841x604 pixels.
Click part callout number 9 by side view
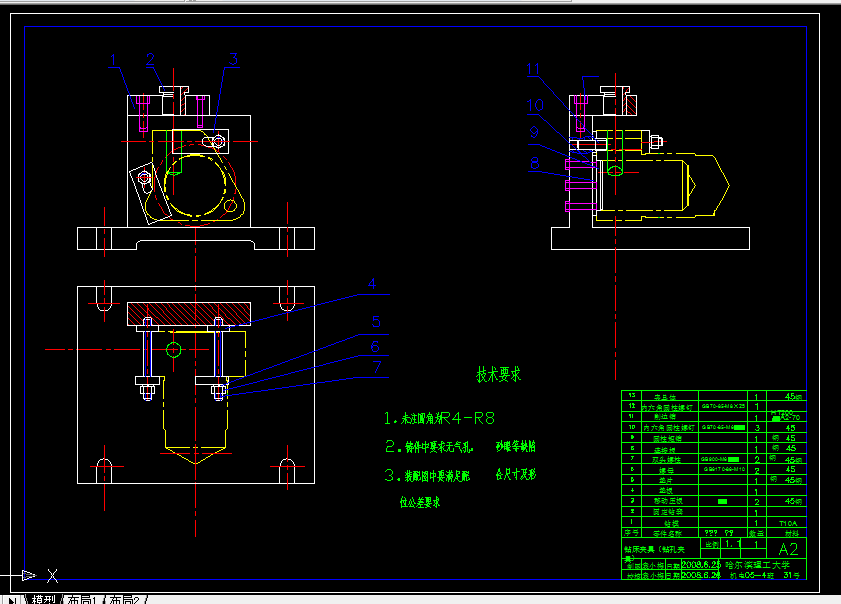point(534,132)
